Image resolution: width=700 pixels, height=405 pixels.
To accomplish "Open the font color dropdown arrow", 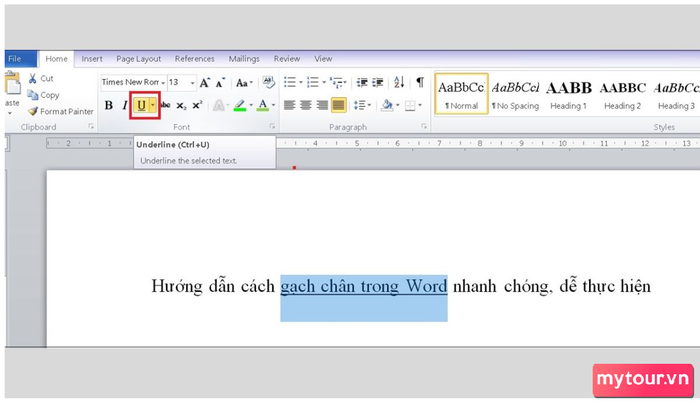I will 273,105.
